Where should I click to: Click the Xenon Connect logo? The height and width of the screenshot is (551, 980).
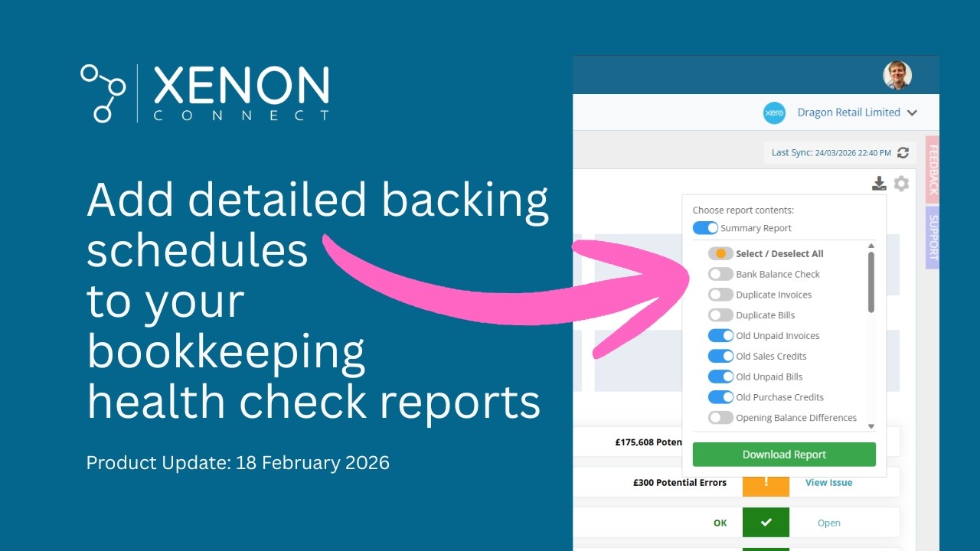[x=205, y=93]
